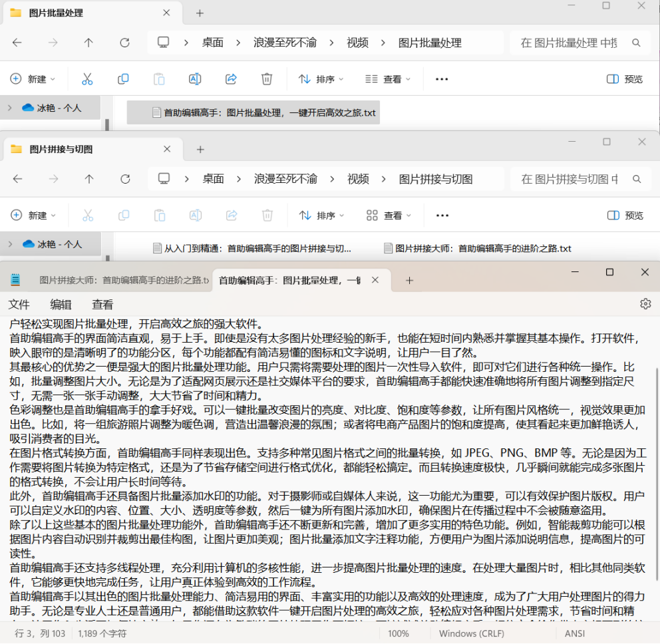This screenshot has height=644, width=660.
Task: Go up one level in 图片批量处理 window
Action: tap(88, 43)
